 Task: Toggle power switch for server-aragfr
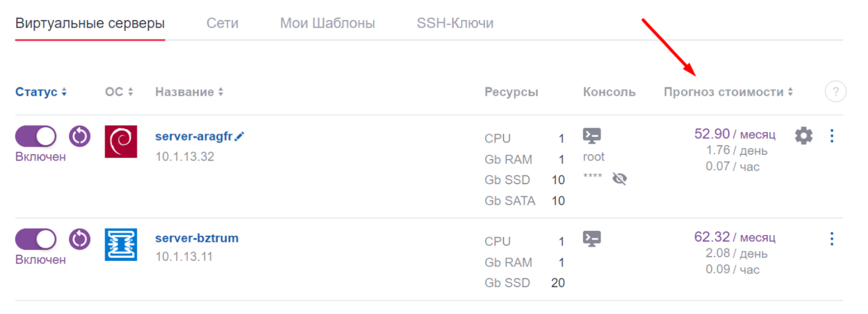(36, 136)
